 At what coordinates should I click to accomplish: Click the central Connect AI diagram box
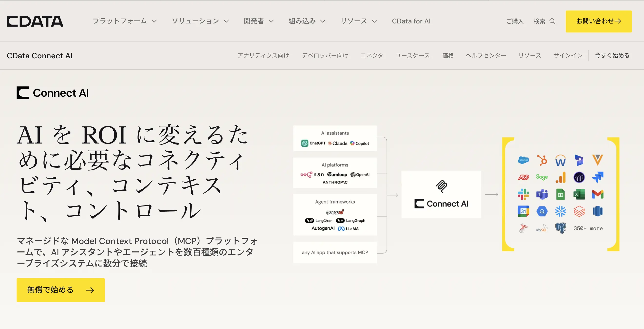[441, 194]
